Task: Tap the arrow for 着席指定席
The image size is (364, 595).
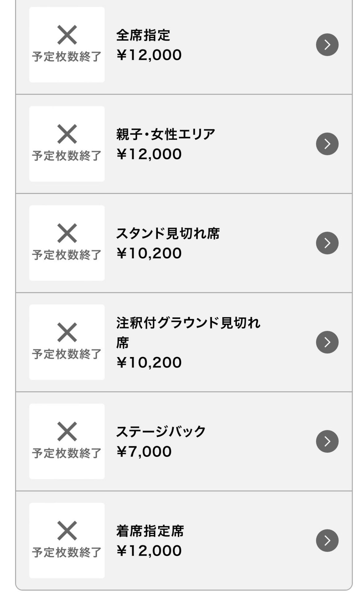Action: pos(327,540)
